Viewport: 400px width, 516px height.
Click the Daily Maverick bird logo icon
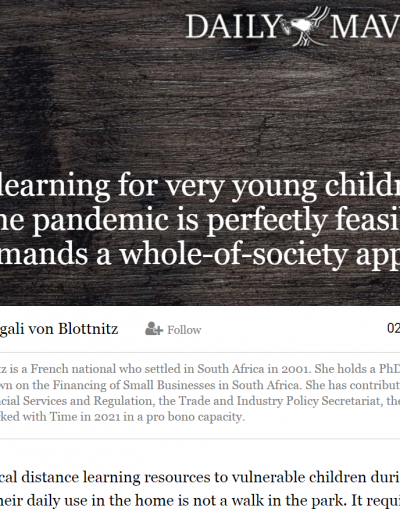click(x=305, y=26)
